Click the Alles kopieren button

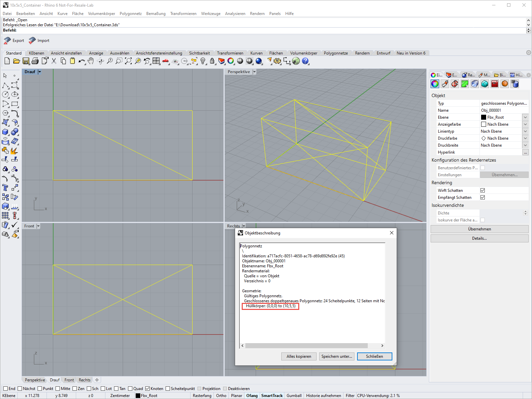(299, 356)
